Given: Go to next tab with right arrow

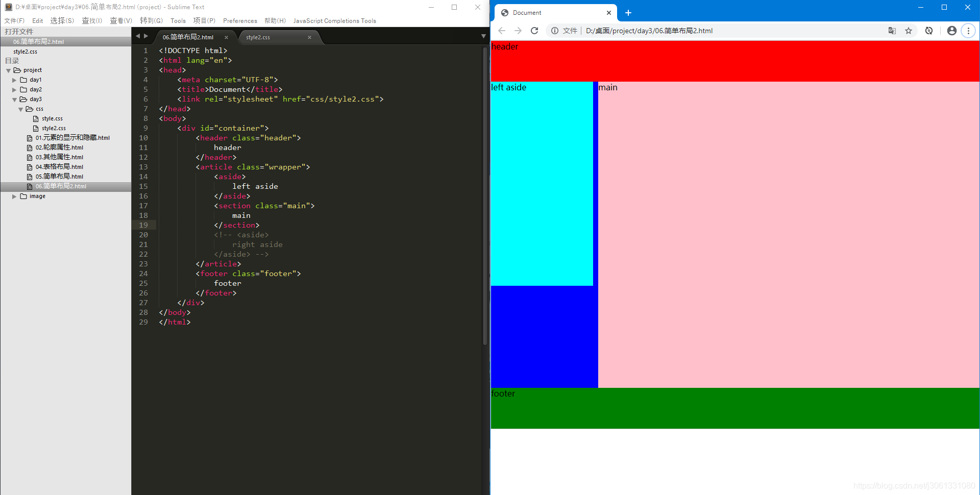Looking at the screenshot, I should pos(146,36).
